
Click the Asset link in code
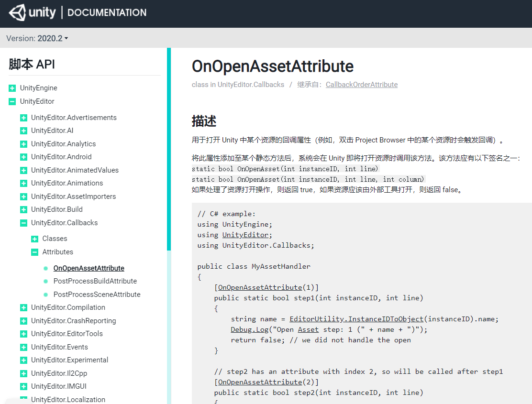click(x=308, y=329)
